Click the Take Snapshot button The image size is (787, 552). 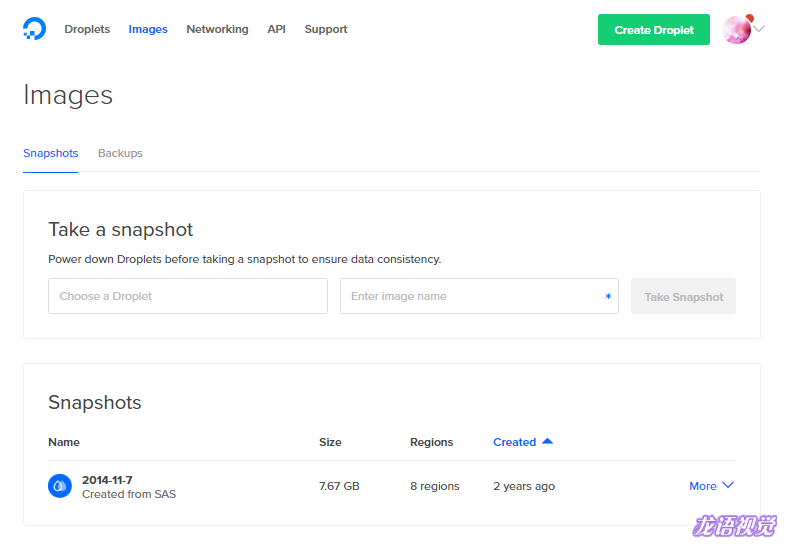click(683, 297)
